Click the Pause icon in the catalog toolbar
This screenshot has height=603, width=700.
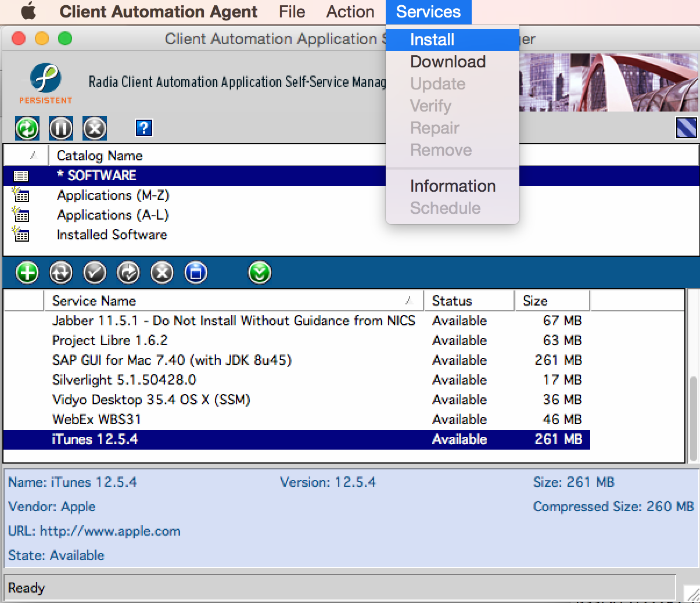coord(61,128)
